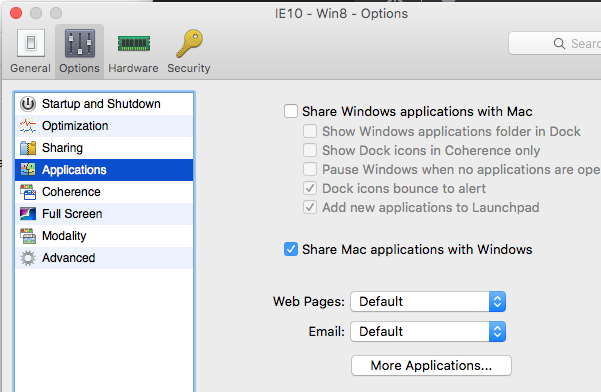601x392 pixels.
Task: Select the Hardware memory chip icon
Action: click(x=133, y=43)
